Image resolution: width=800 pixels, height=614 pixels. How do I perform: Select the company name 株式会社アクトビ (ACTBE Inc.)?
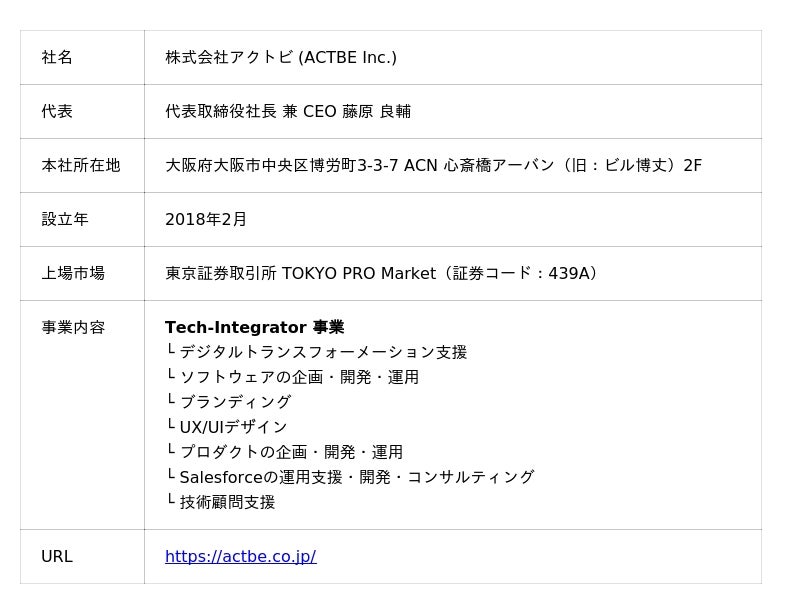point(281,57)
